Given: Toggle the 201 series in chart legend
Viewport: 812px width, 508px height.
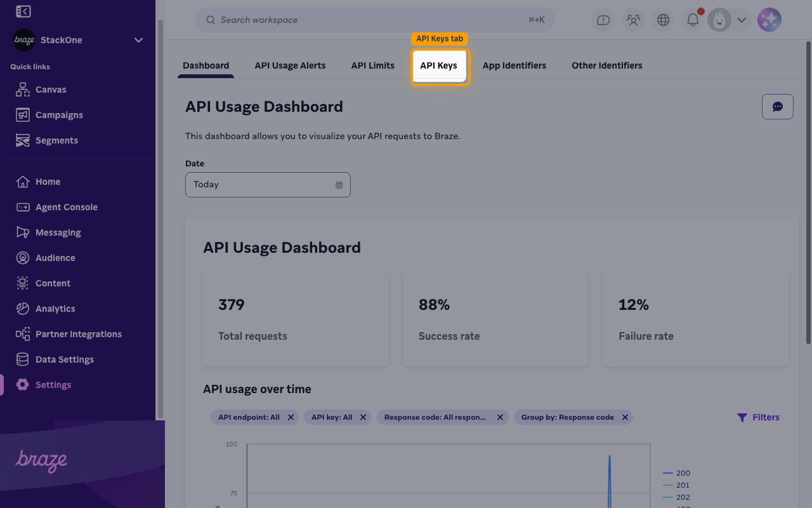Looking at the screenshot, I should click(x=676, y=485).
